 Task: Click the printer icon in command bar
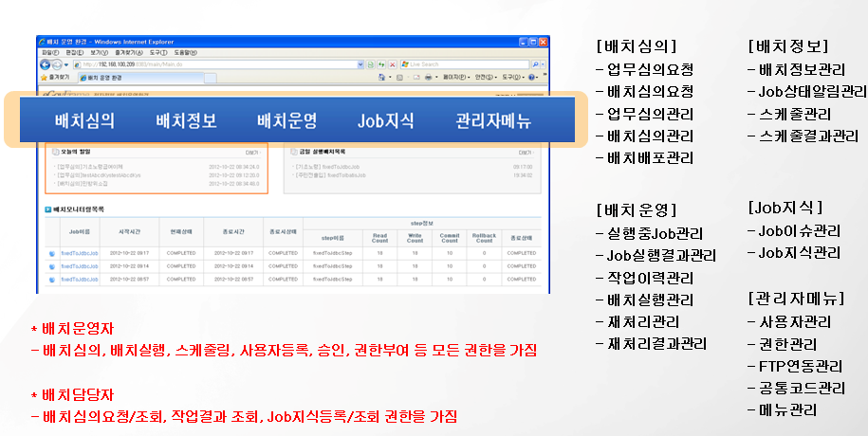click(x=428, y=77)
